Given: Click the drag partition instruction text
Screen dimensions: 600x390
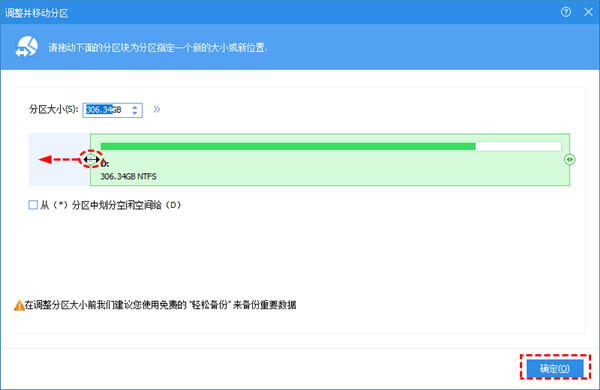Looking at the screenshot, I should 158,48.
